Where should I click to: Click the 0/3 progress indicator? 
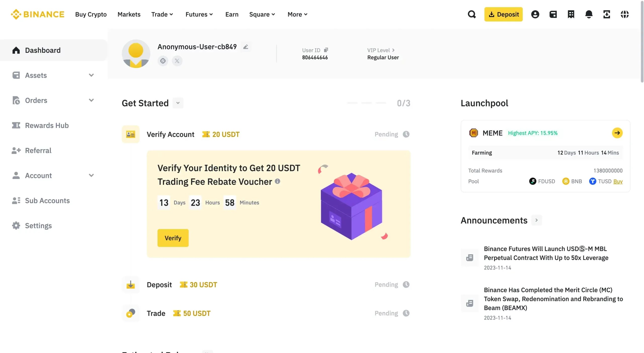[404, 103]
